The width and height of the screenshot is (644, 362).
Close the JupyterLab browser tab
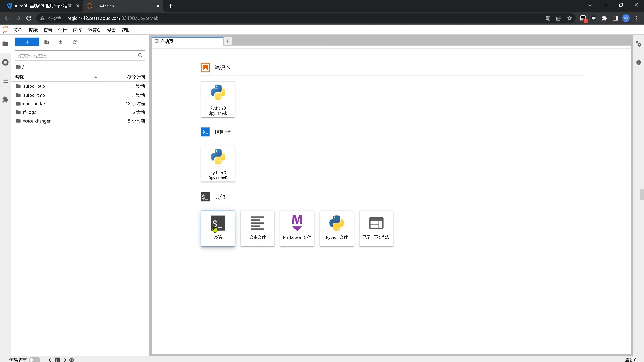(x=158, y=6)
